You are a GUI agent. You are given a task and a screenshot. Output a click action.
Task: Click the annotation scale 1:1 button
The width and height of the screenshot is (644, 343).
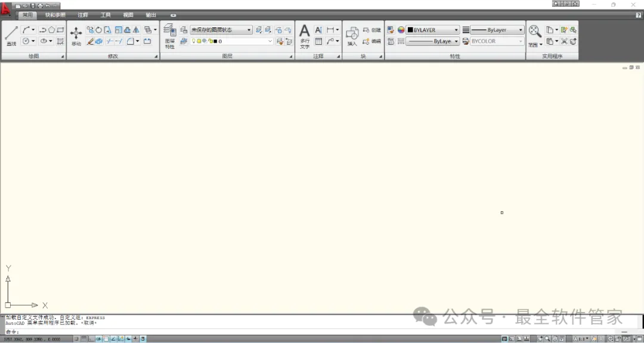click(x=581, y=339)
